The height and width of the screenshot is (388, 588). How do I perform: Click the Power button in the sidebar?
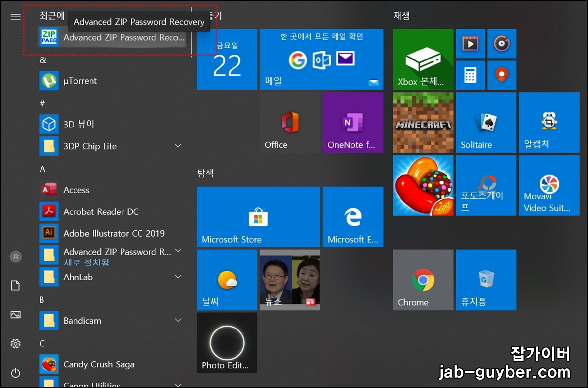tap(15, 373)
